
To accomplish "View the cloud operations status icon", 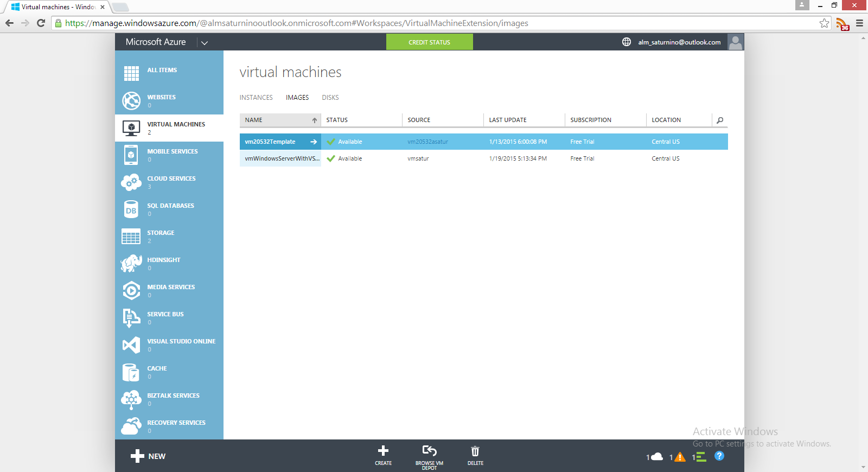I will (656, 456).
